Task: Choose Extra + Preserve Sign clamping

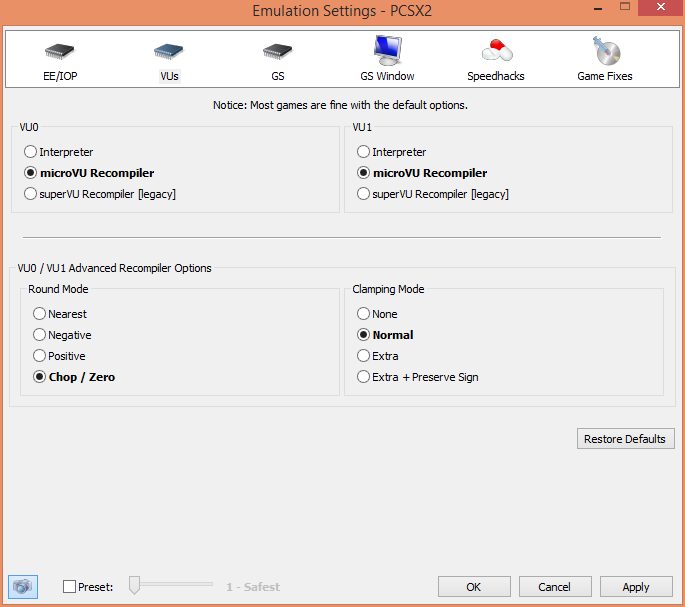Action: coord(364,377)
